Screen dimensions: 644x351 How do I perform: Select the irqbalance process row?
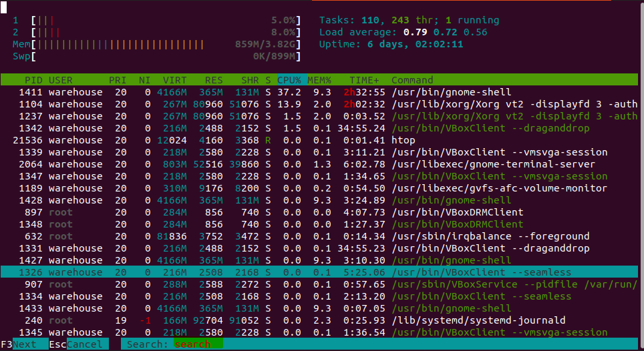click(x=319, y=236)
